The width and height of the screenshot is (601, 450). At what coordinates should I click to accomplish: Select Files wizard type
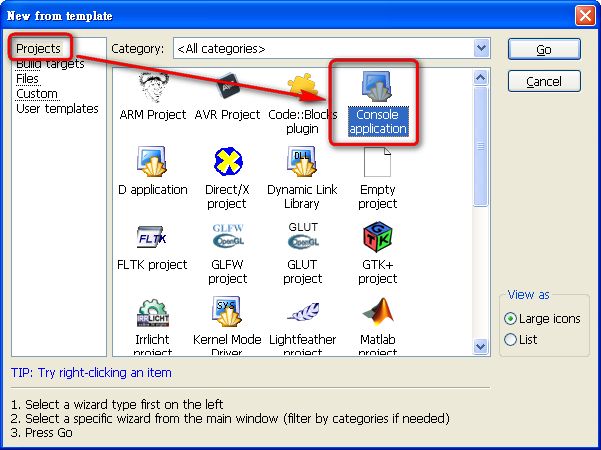tap(27, 79)
